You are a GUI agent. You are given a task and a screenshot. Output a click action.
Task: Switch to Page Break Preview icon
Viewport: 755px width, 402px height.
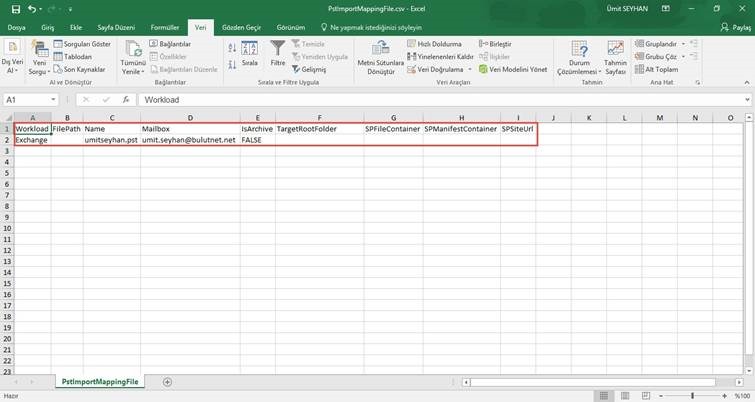pos(646,396)
